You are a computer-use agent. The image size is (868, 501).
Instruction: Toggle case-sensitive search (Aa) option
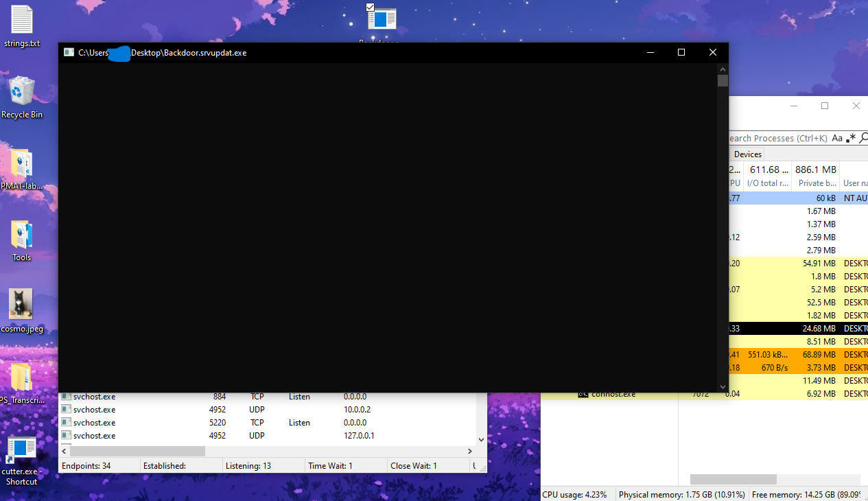point(838,138)
